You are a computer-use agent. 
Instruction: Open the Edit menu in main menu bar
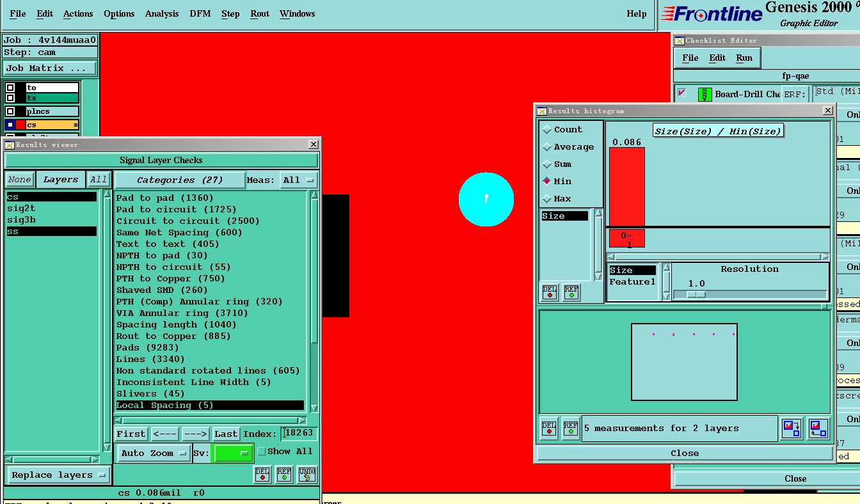[45, 13]
